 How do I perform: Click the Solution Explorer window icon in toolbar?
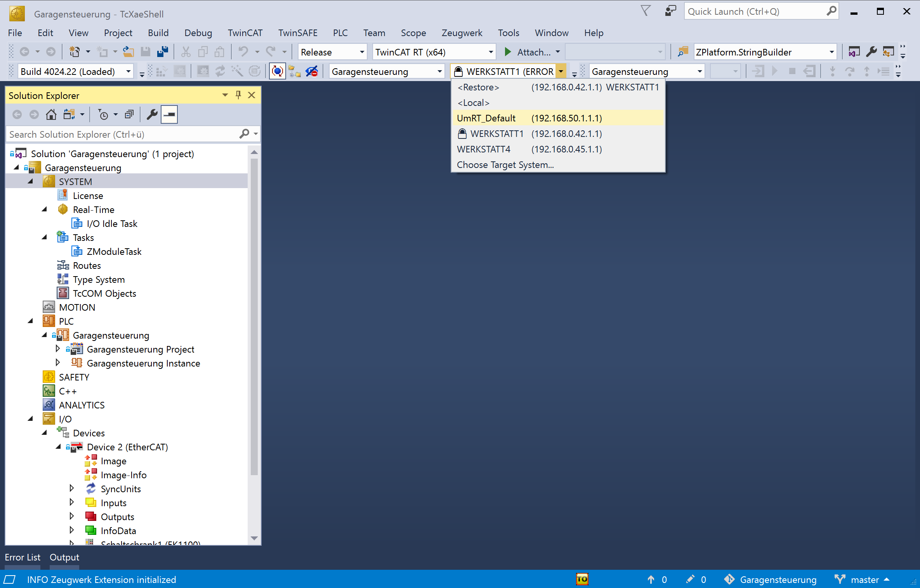(854, 52)
